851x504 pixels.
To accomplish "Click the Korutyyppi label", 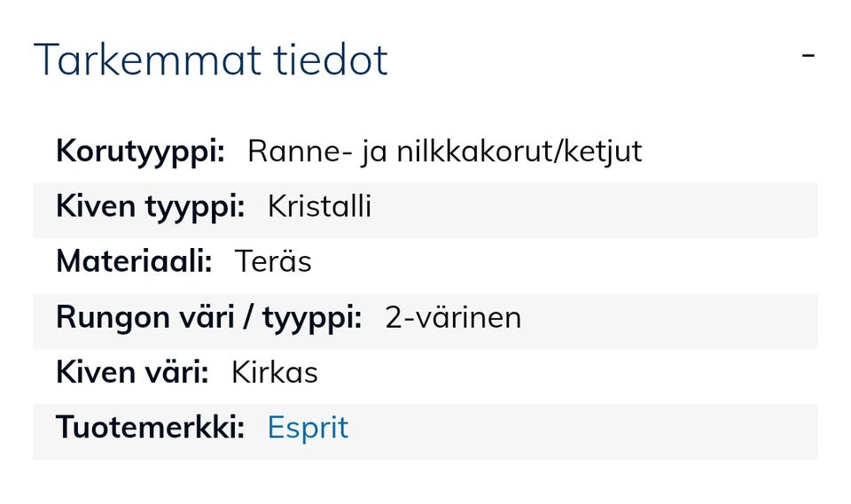I will [x=140, y=151].
